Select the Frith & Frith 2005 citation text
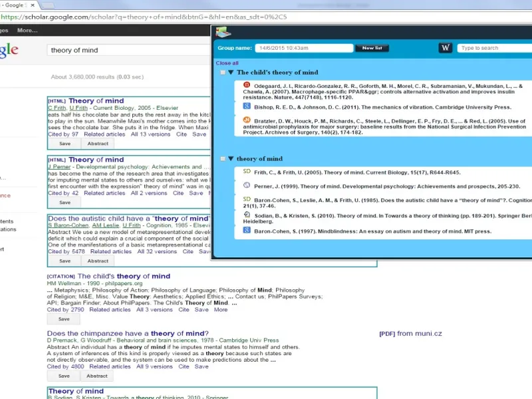 pyautogui.click(x=357, y=172)
